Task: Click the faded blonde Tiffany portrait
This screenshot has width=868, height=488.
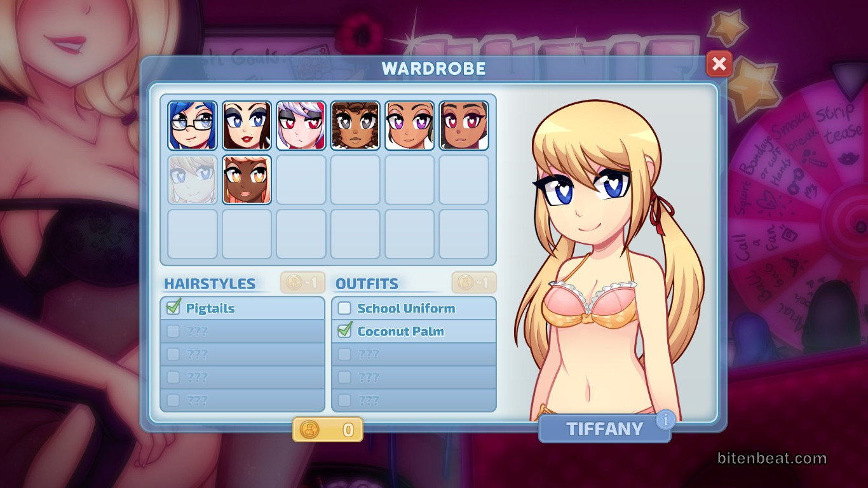Action: (x=193, y=180)
